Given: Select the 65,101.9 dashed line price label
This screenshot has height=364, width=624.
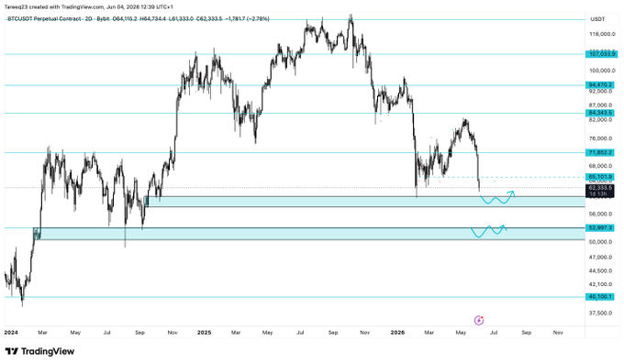Looking at the screenshot, I should point(601,177).
